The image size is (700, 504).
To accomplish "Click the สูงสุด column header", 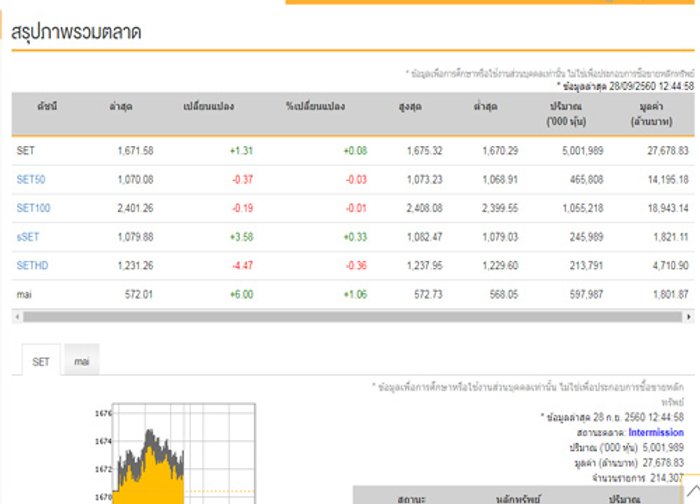I will pyautogui.click(x=410, y=107).
